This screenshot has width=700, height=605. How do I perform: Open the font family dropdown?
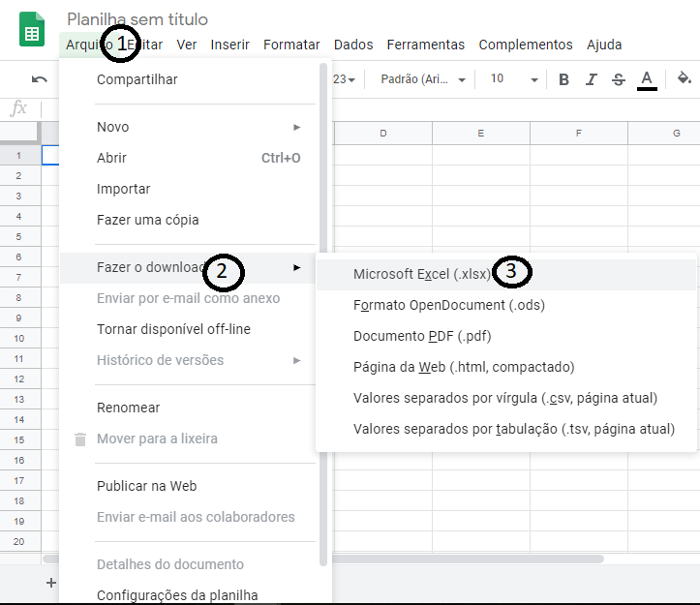click(x=423, y=79)
